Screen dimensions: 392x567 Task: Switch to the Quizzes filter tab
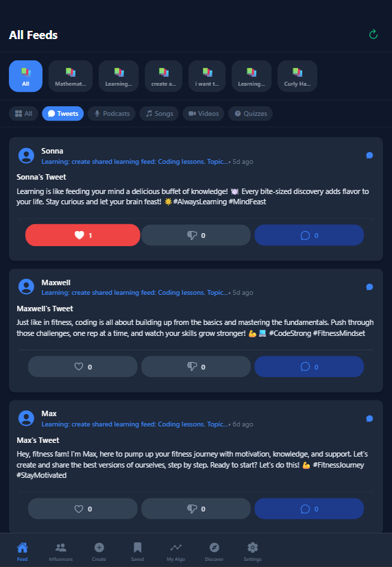[250, 114]
